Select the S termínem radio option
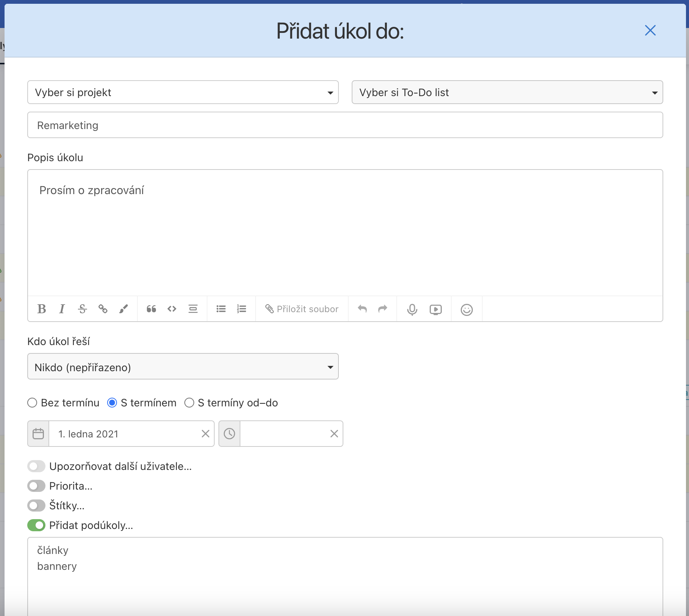Screen dimensions: 689x616 (112, 403)
